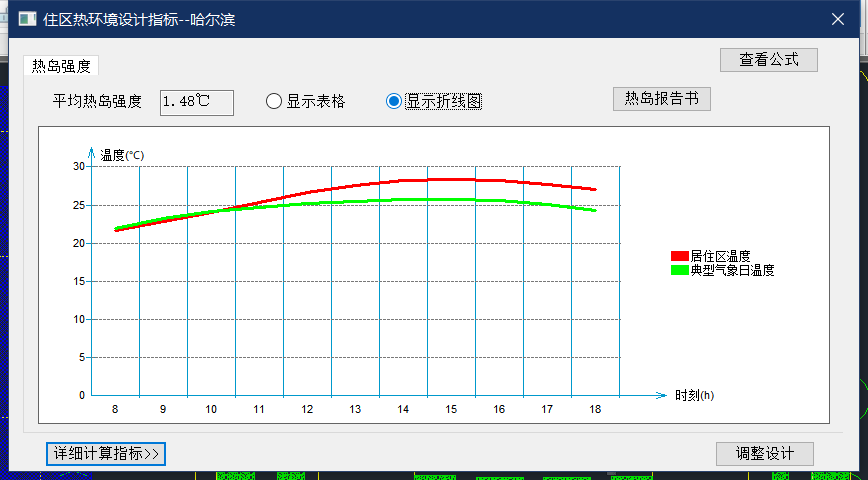Expand 详细计算指标 details section
Screen dimensions: 868x480
click(x=106, y=453)
